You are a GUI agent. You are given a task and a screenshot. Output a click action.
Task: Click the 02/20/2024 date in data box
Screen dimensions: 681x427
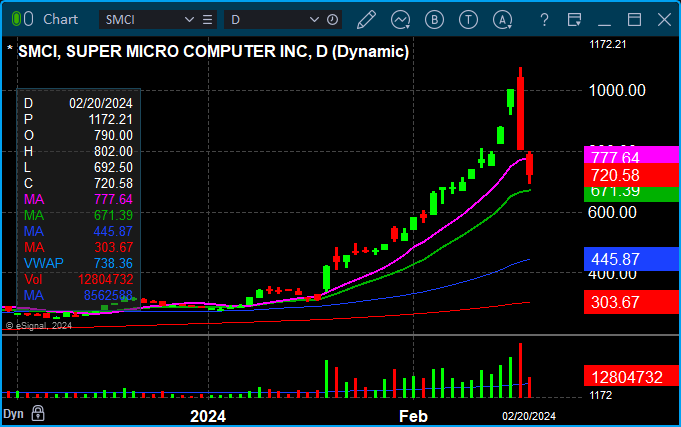[101, 103]
